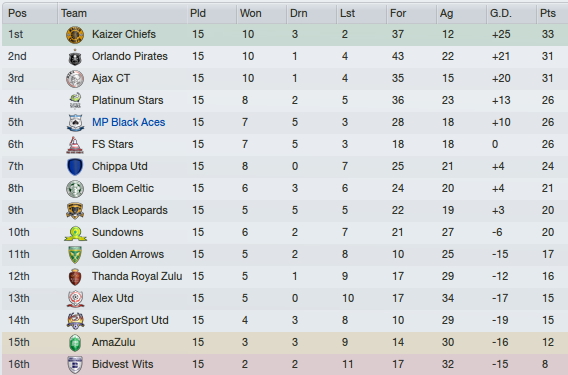Open the FS Stars team name

click(112, 145)
